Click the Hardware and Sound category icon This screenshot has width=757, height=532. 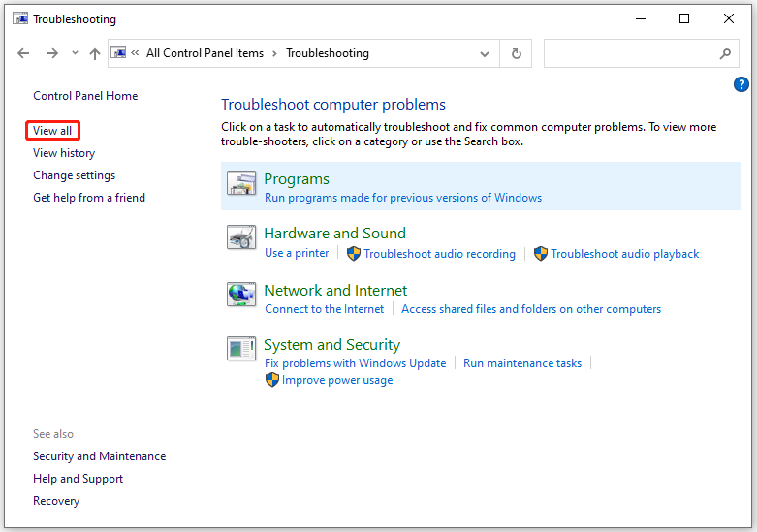click(241, 237)
